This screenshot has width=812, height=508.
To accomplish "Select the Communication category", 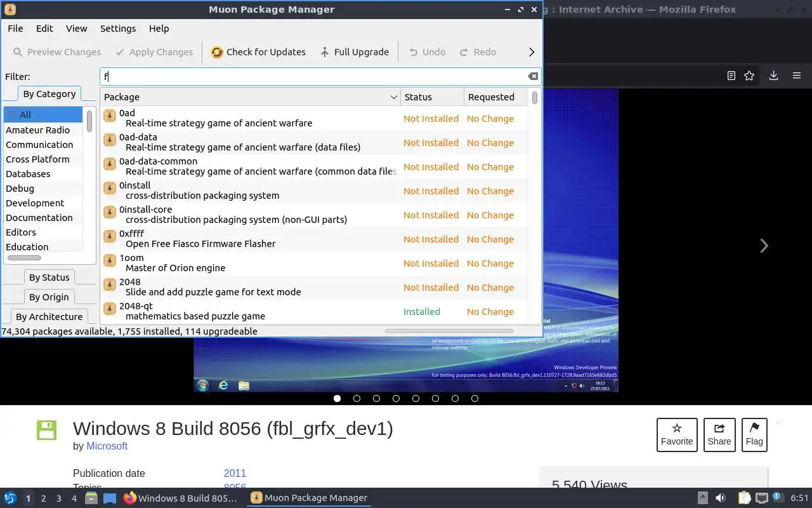I will click(43, 145).
